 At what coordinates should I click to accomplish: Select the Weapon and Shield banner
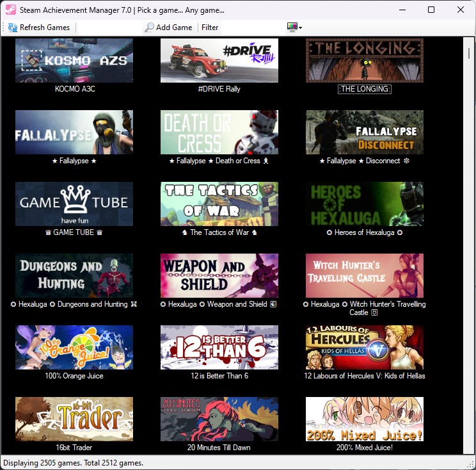pos(219,275)
